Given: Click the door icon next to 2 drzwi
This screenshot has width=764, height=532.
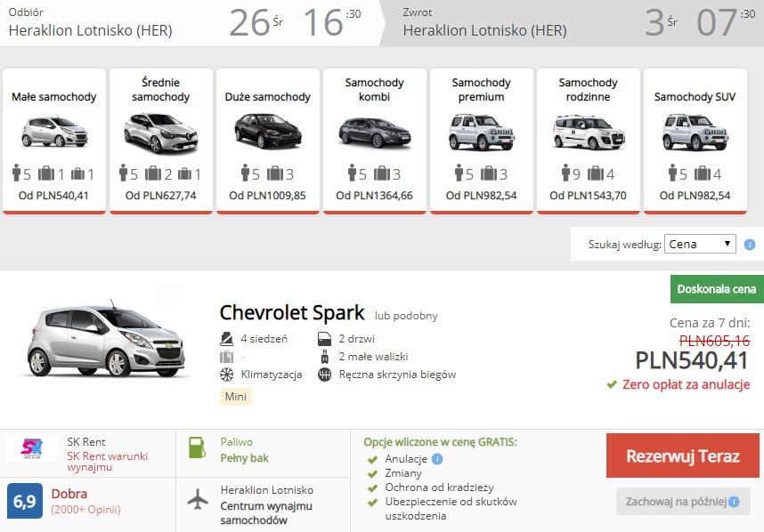Looking at the screenshot, I should pyautogui.click(x=324, y=339).
